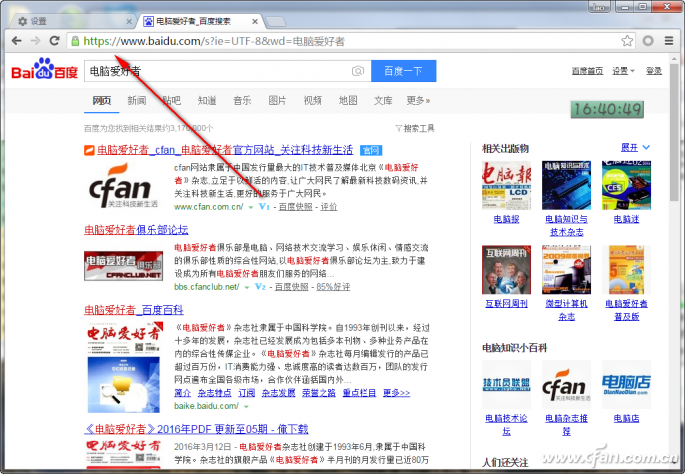685x474 pixels.
Task: Click the 登录 link
Action: pos(654,71)
